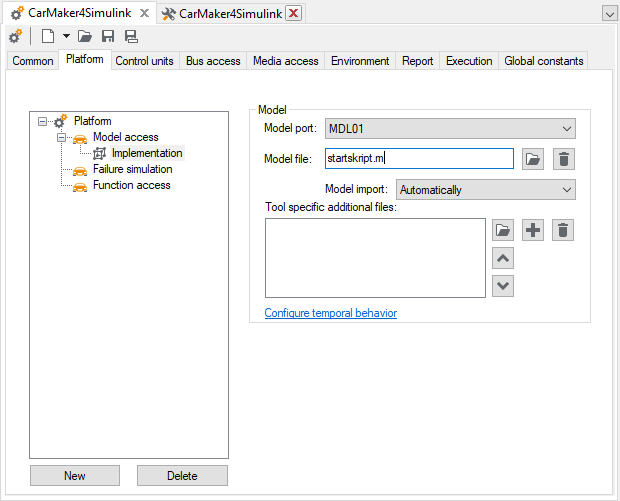
Task: Move additional file down with chevron
Action: (503, 286)
